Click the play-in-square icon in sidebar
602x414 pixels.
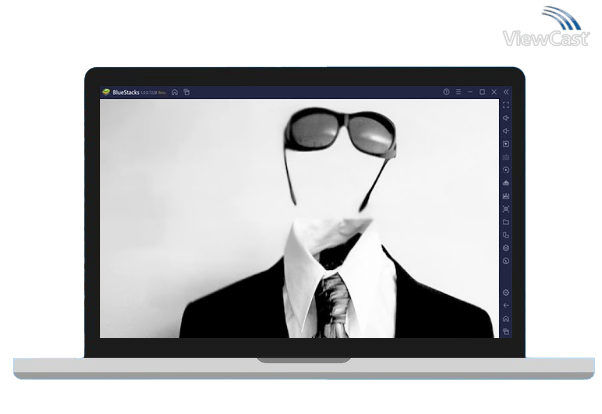point(506,144)
